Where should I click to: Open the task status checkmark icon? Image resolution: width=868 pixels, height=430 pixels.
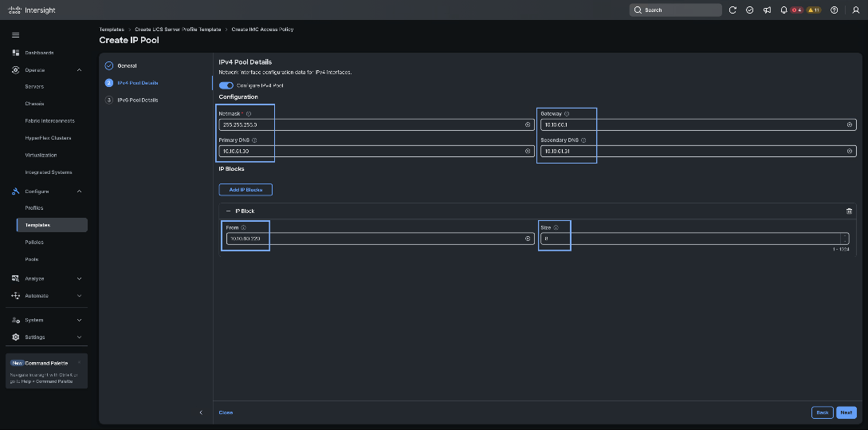(749, 10)
